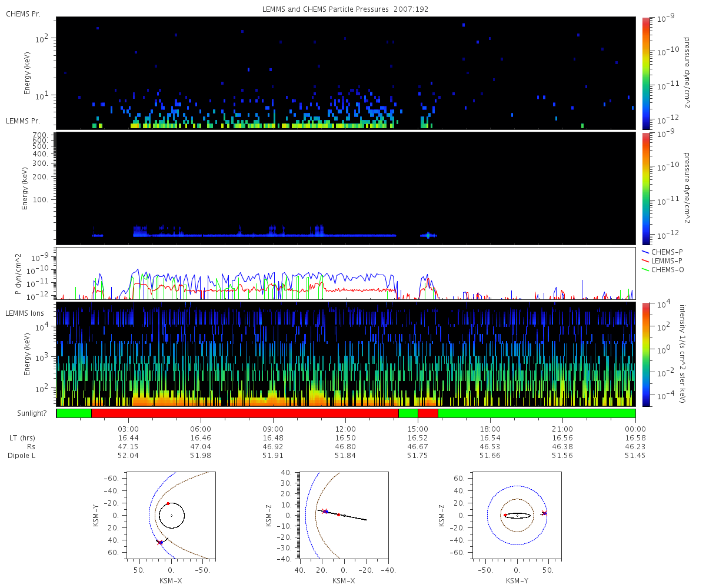This screenshot has height=588, width=706.
Task: Select the LEMMS pressure color bar
Action: pyautogui.click(x=645, y=188)
